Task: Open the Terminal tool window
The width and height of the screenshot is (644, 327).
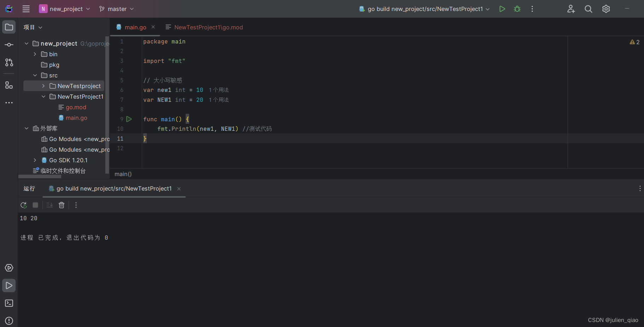Action: pos(9,303)
